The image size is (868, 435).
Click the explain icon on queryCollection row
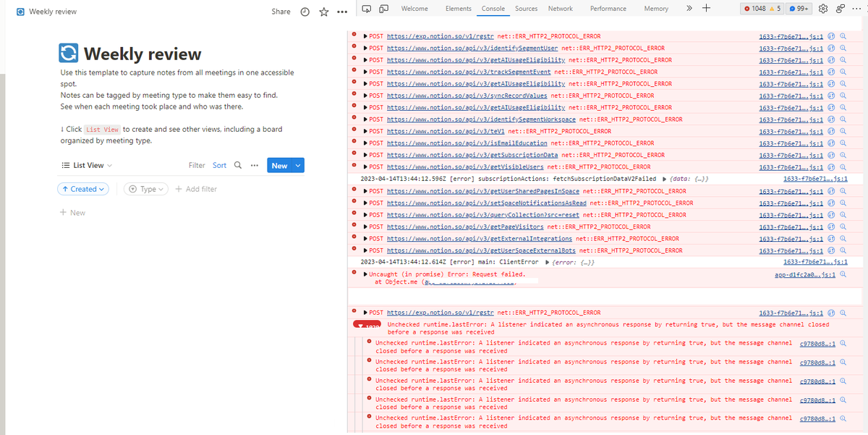pyautogui.click(x=831, y=214)
